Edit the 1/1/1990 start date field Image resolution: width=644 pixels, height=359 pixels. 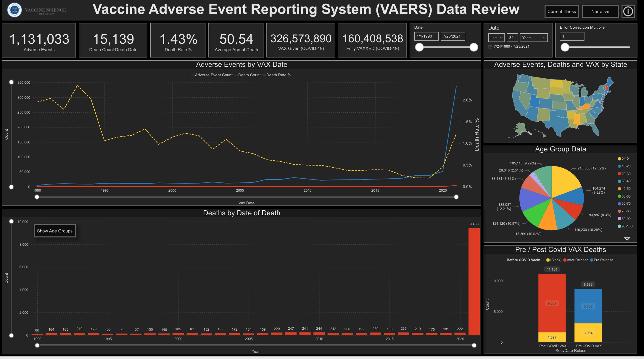click(426, 36)
